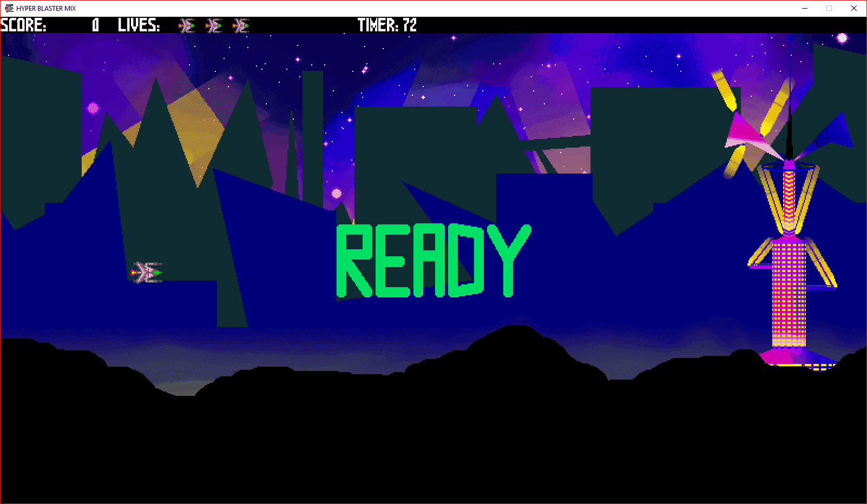The image size is (867, 504).
Task: Minimize the Hyper Blaster Mix window
Action: click(x=805, y=8)
